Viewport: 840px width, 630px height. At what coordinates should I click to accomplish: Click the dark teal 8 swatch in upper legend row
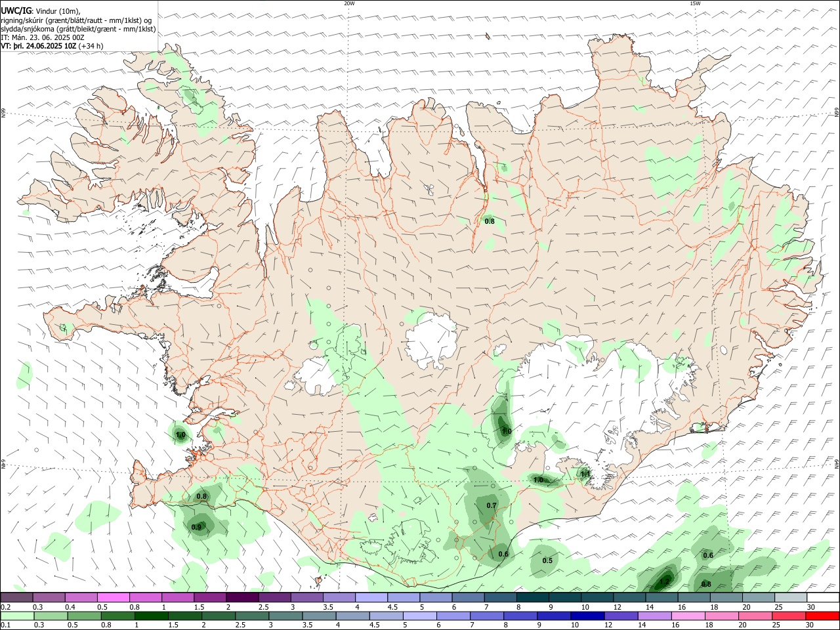pos(532,597)
